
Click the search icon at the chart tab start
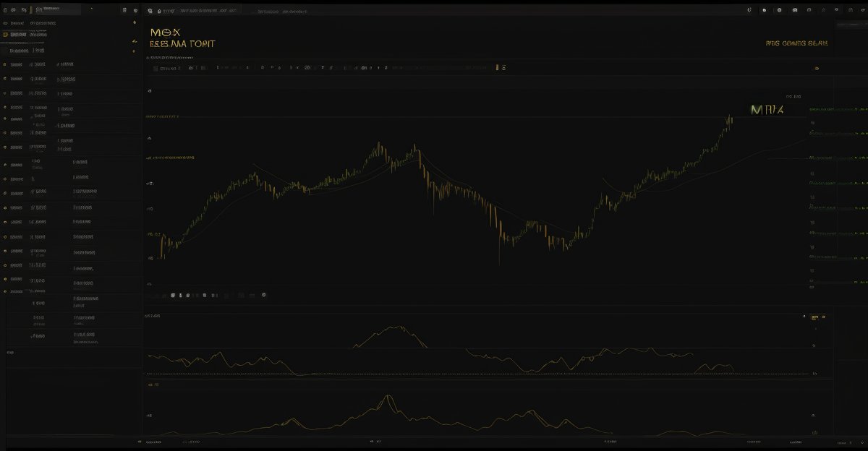[150, 12]
